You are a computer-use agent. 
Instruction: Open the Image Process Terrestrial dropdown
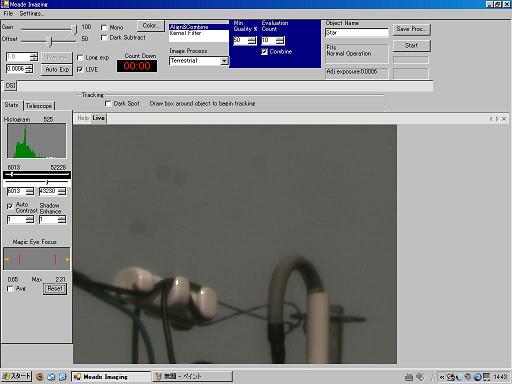pyautogui.click(x=224, y=61)
